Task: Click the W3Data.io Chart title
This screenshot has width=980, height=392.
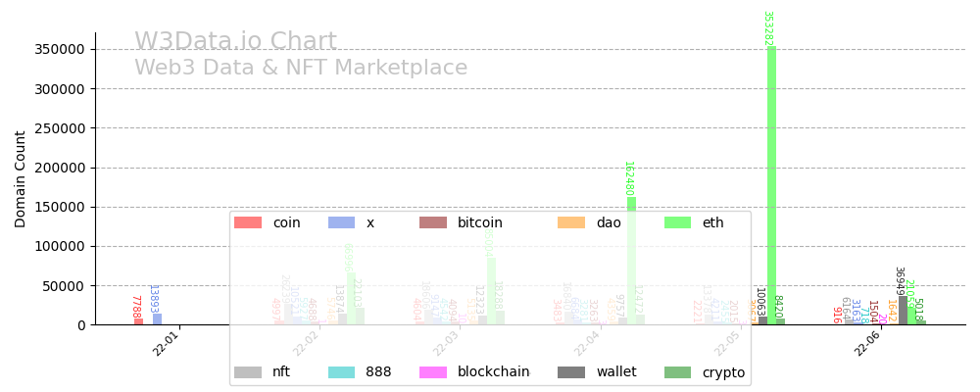Action: pos(235,42)
